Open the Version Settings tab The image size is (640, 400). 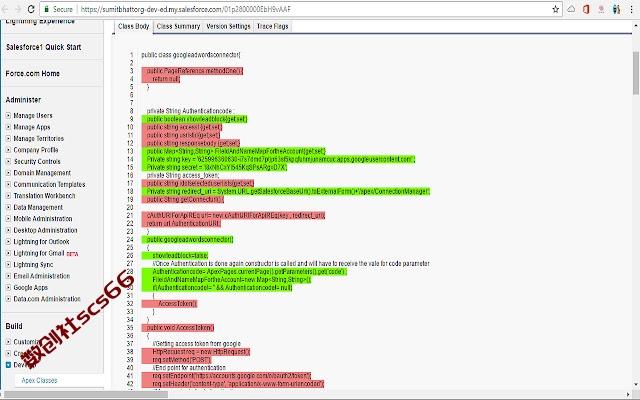[x=228, y=26]
